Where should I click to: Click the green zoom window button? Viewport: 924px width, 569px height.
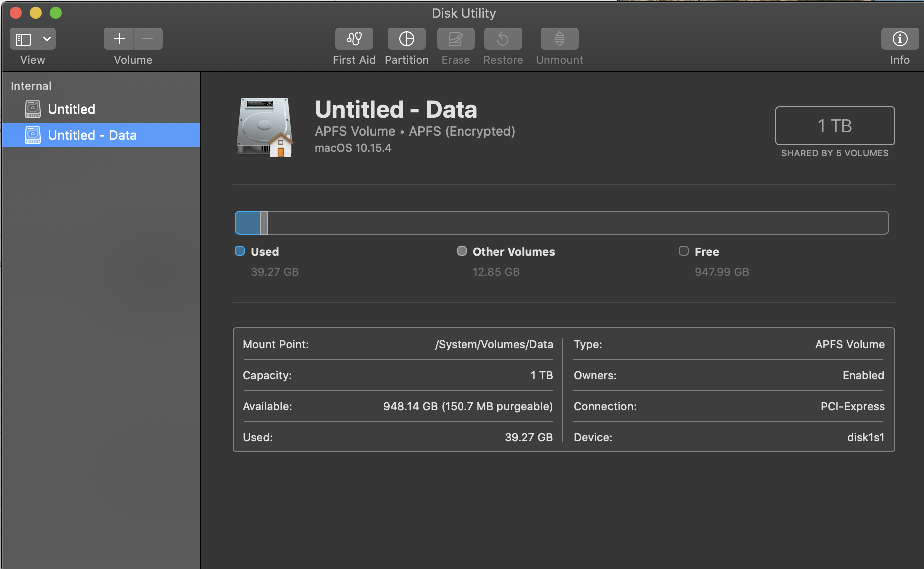pos(56,13)
